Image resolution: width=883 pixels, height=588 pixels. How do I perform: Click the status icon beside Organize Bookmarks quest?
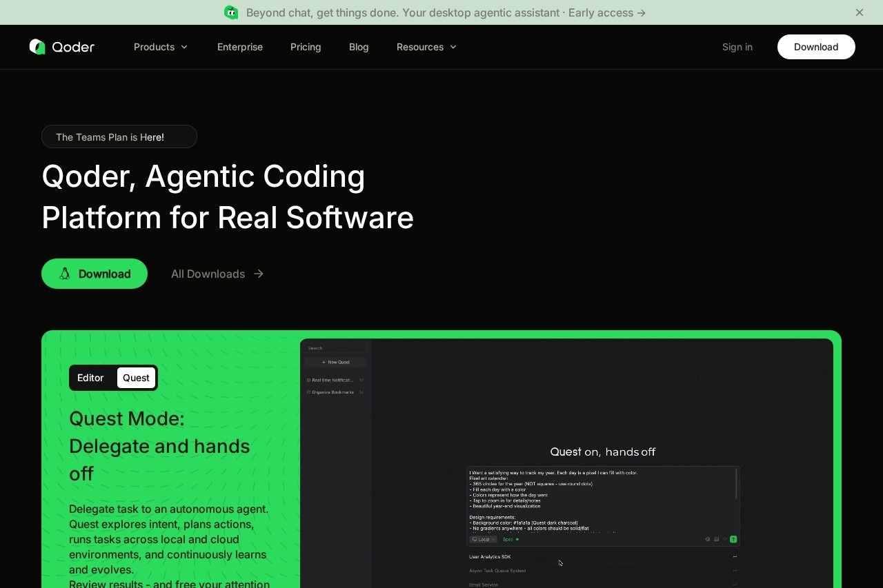[x=309, y=392]
